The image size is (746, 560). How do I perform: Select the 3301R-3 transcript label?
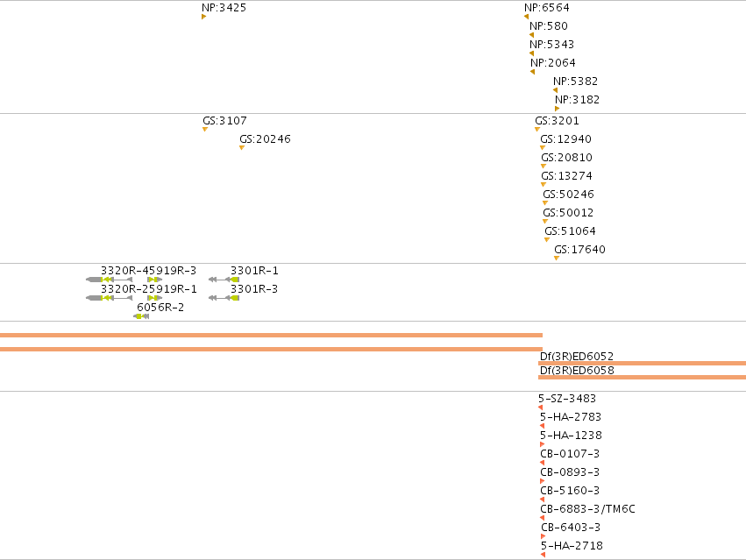[x=254, y=289]
